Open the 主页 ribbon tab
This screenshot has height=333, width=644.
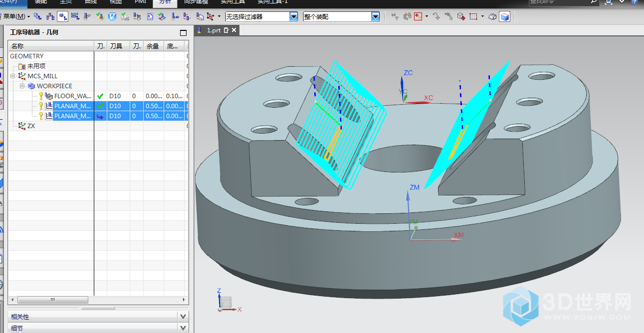66,2
